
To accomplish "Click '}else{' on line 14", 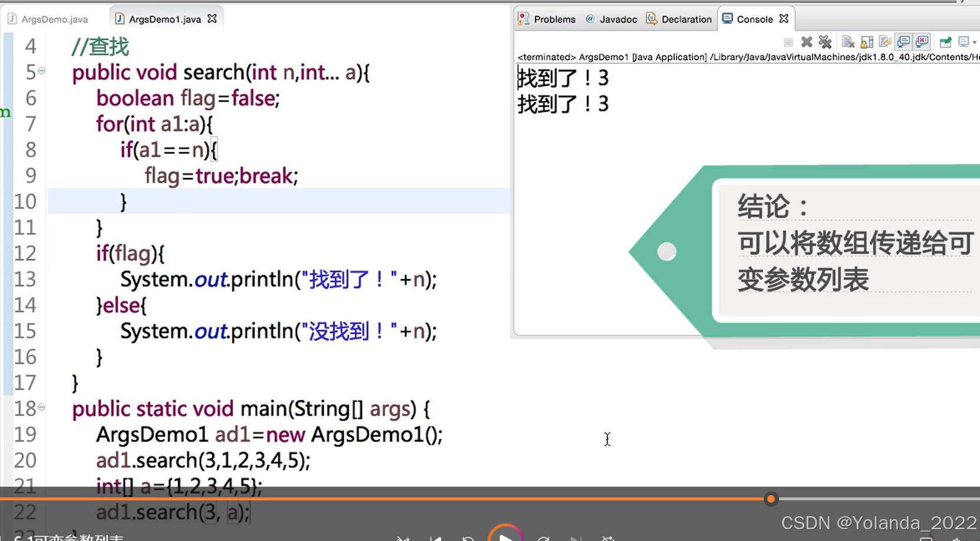I will pos(121,305).
